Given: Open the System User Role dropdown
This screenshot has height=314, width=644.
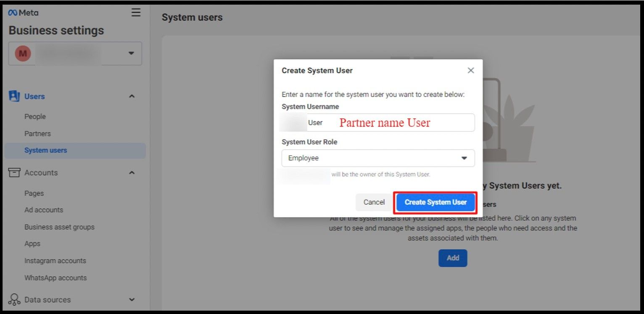Looking at the screenshot, I should pos(464,158).
